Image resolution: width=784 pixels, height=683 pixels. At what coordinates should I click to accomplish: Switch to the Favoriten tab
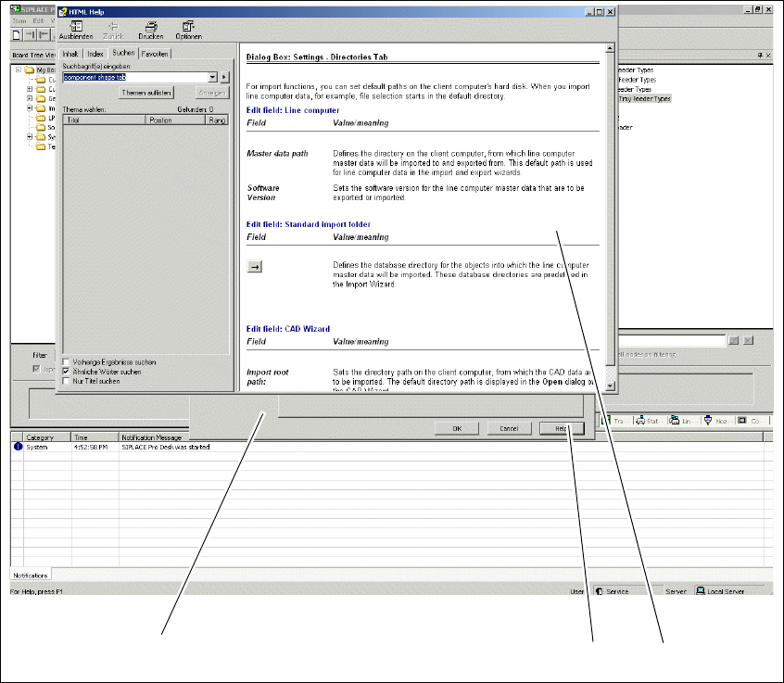pyautogui.click(x=156, y=55)
